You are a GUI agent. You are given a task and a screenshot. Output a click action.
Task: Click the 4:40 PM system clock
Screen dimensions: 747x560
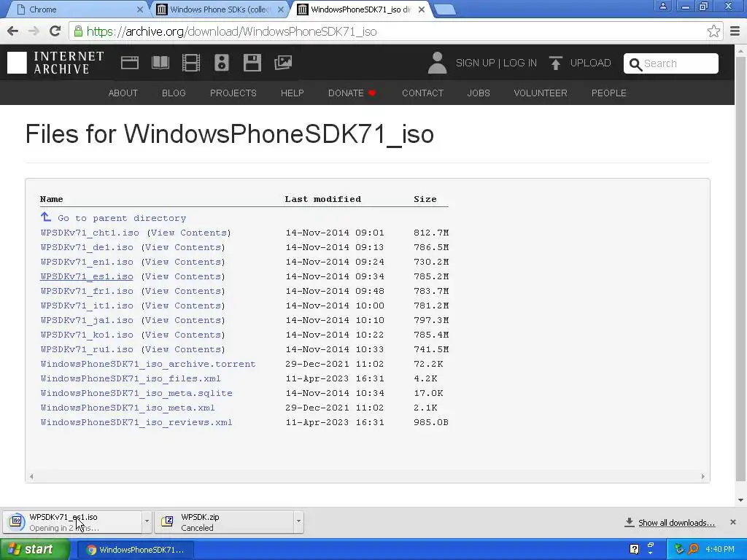[719, 549]
